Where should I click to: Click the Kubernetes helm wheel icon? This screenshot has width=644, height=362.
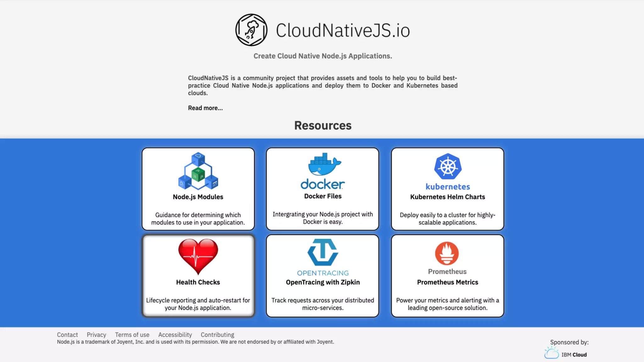point(448,167)
